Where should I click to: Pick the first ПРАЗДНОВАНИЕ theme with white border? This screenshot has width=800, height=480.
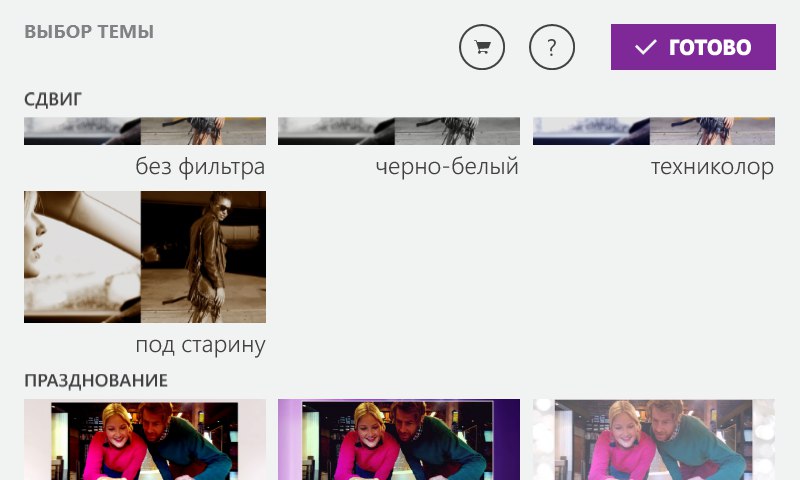tap(145, 440)
